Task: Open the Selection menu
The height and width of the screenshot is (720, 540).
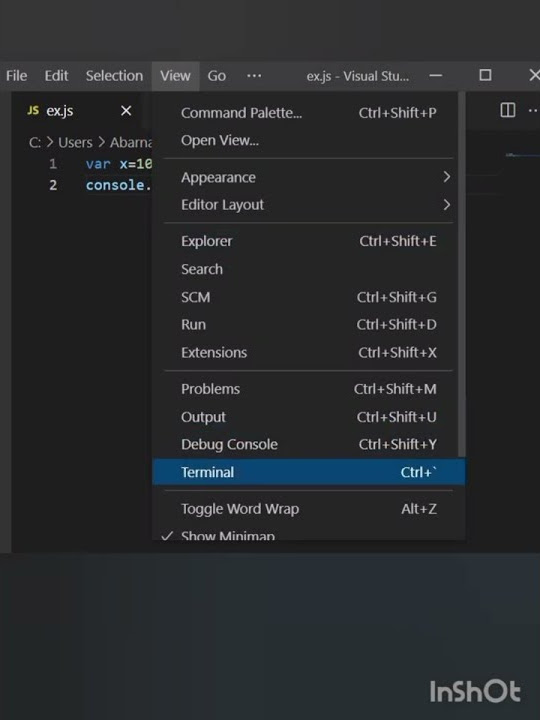Action: coord(114,76)
